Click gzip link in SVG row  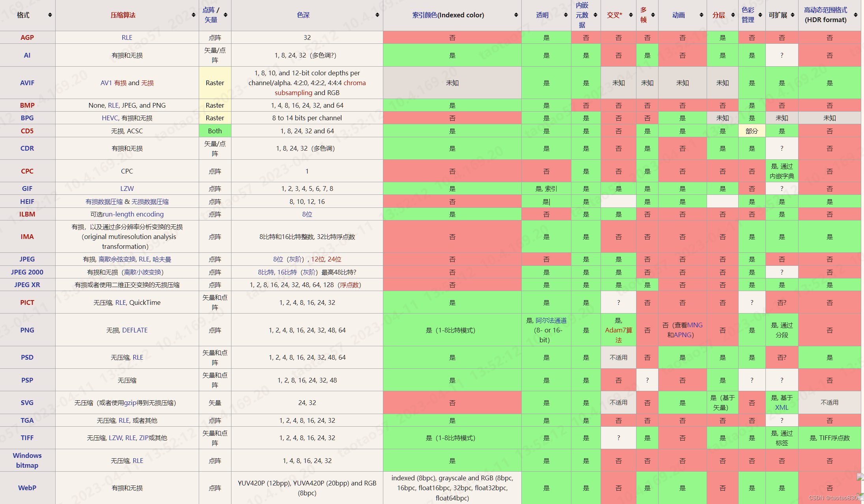point(130,403)
